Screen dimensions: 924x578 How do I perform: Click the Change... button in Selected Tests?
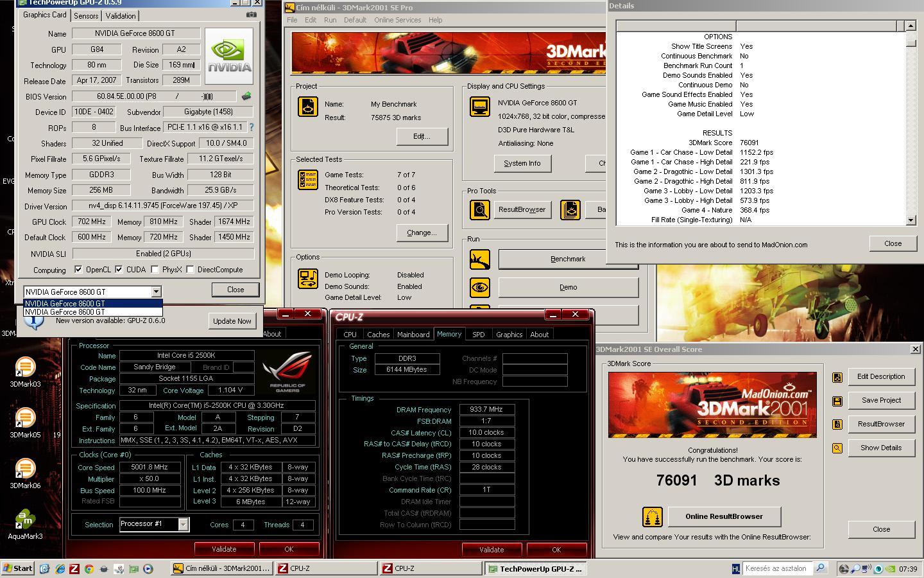422,232
